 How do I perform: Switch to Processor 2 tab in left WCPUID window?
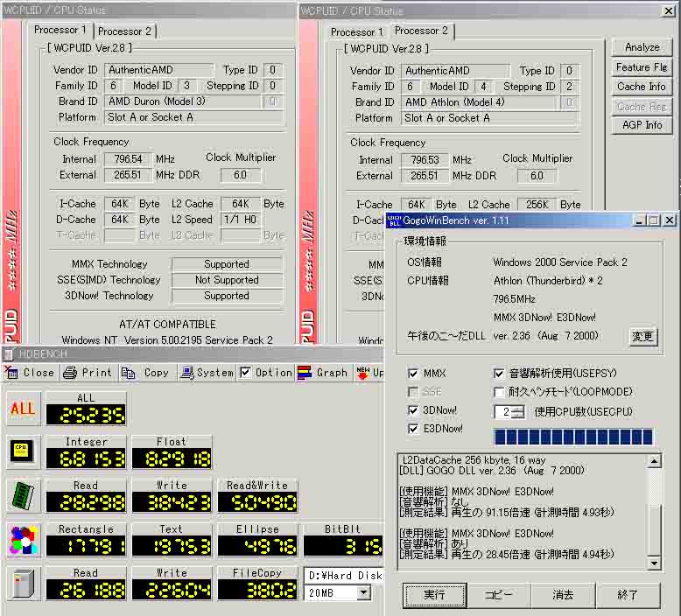coord(124,31)
